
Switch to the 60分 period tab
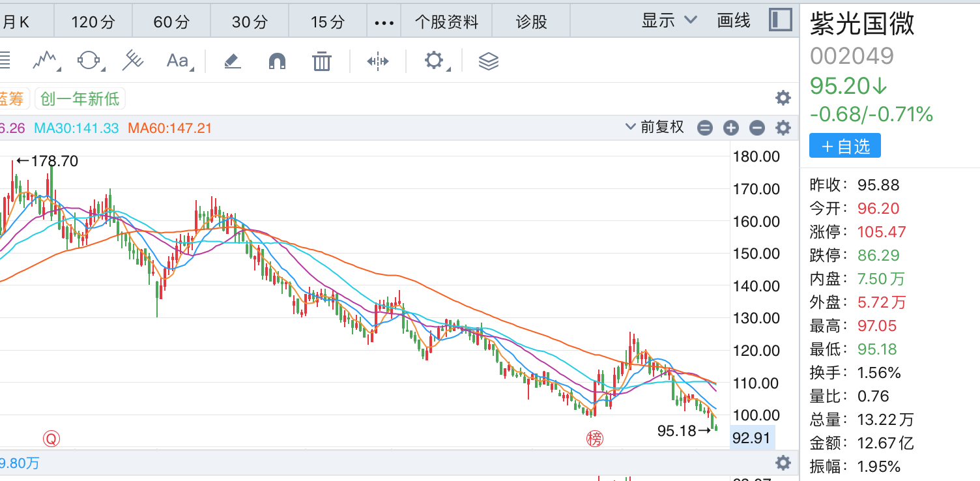tap(171, 22)
